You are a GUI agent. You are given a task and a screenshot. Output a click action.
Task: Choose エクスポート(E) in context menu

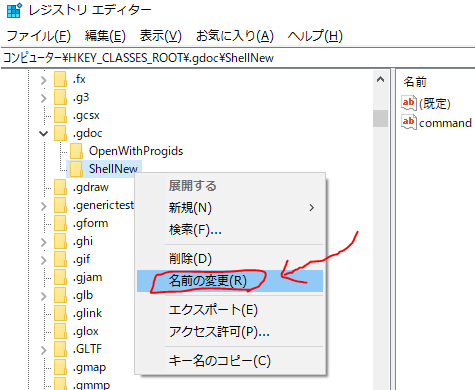[230, 310]
